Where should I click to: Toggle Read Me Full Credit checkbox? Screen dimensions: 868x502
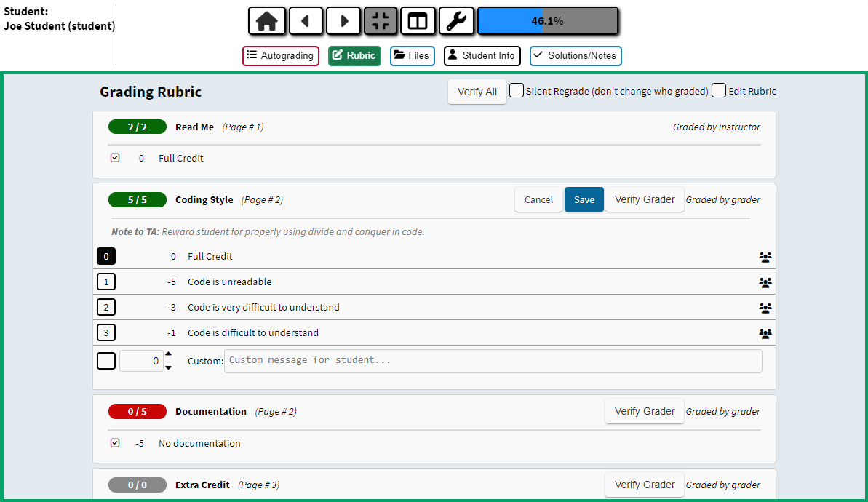click(x=115, y=158)
